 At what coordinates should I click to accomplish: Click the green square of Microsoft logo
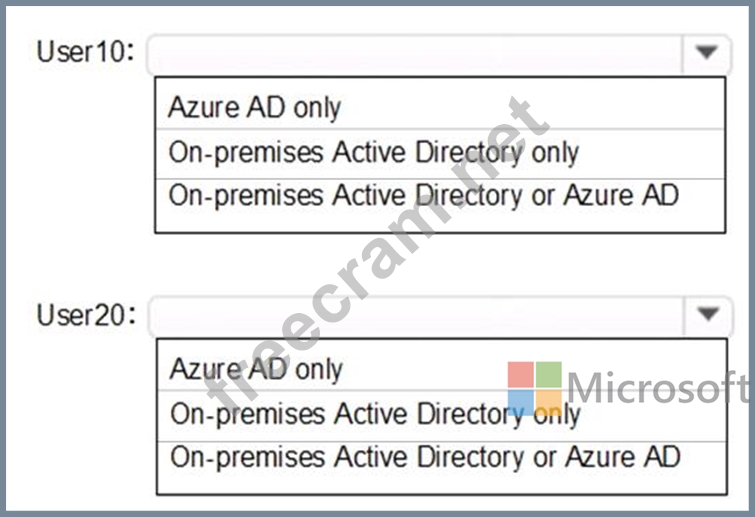(x=548, y=374)
